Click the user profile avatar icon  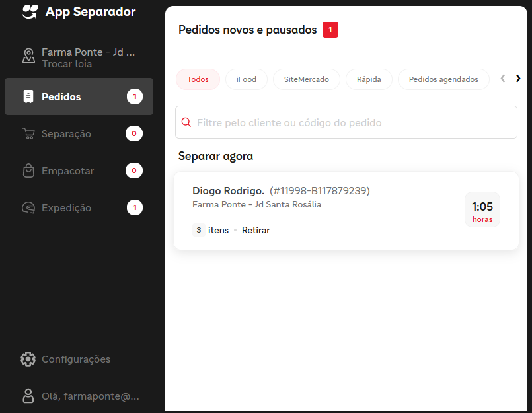(x=28, y=396)
